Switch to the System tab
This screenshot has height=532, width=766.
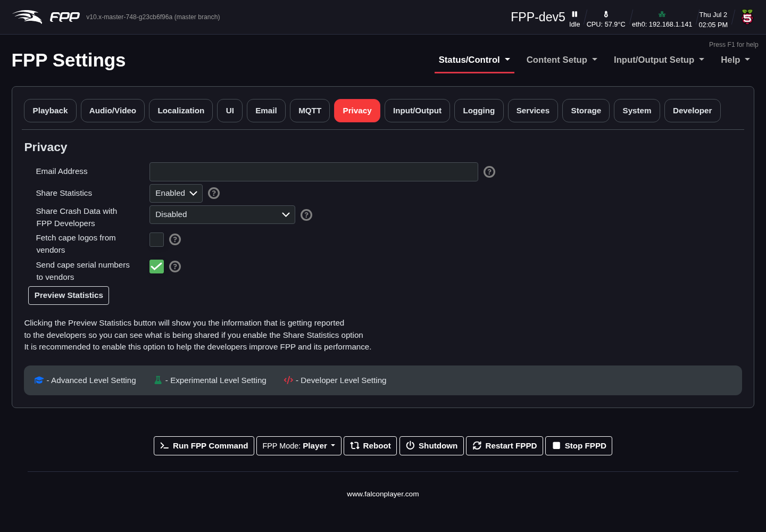tap(637, 111)
